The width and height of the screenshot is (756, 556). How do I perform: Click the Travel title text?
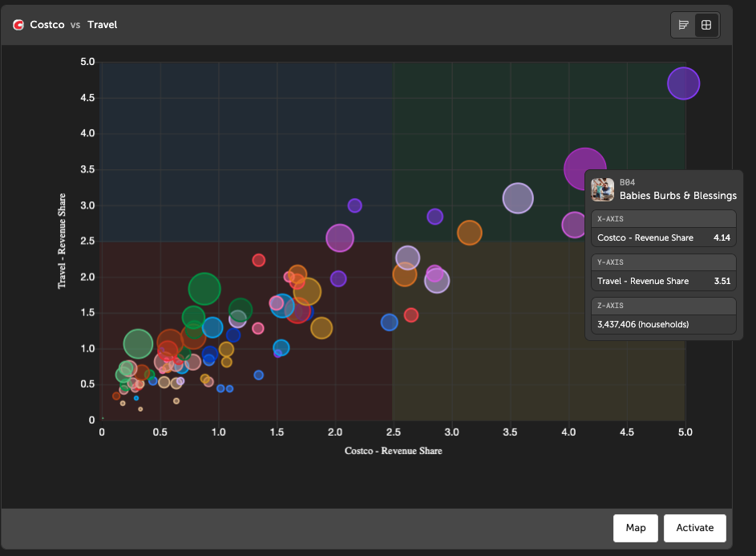click(102, 25)
